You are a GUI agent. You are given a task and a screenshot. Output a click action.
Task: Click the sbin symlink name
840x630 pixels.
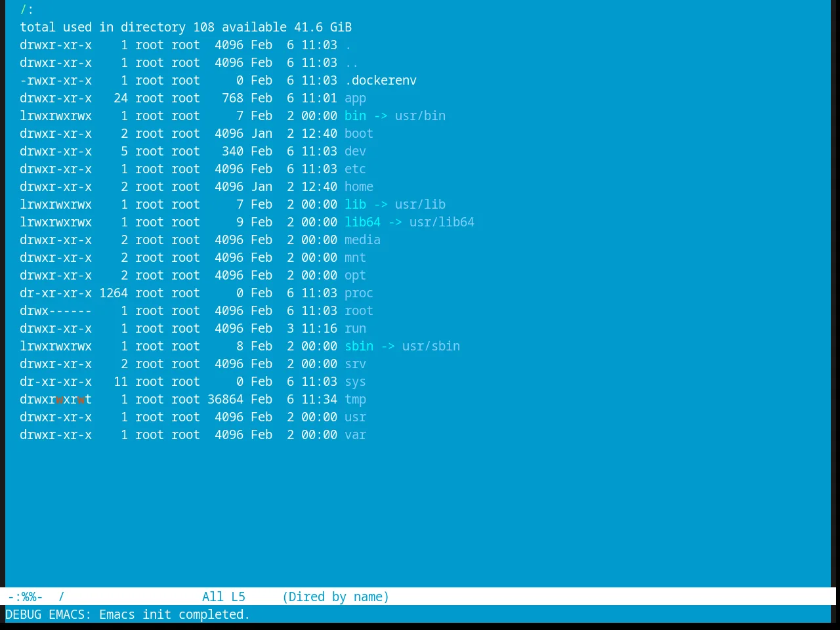pos(359,346)
